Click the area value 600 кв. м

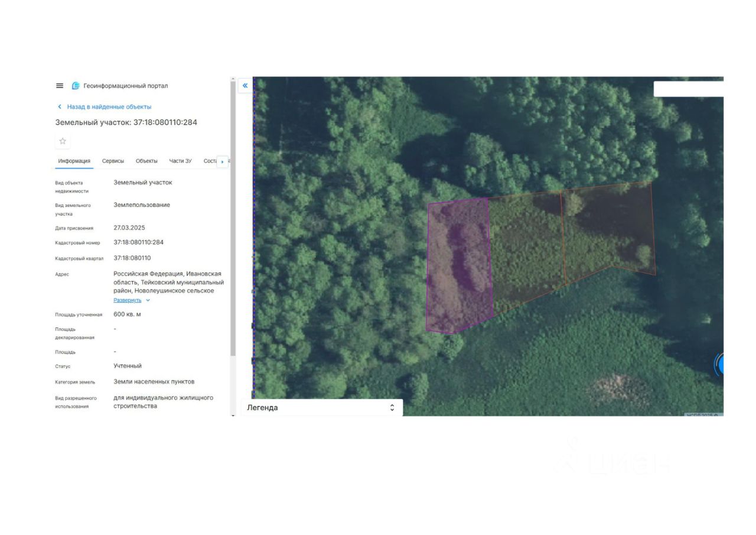128,314
